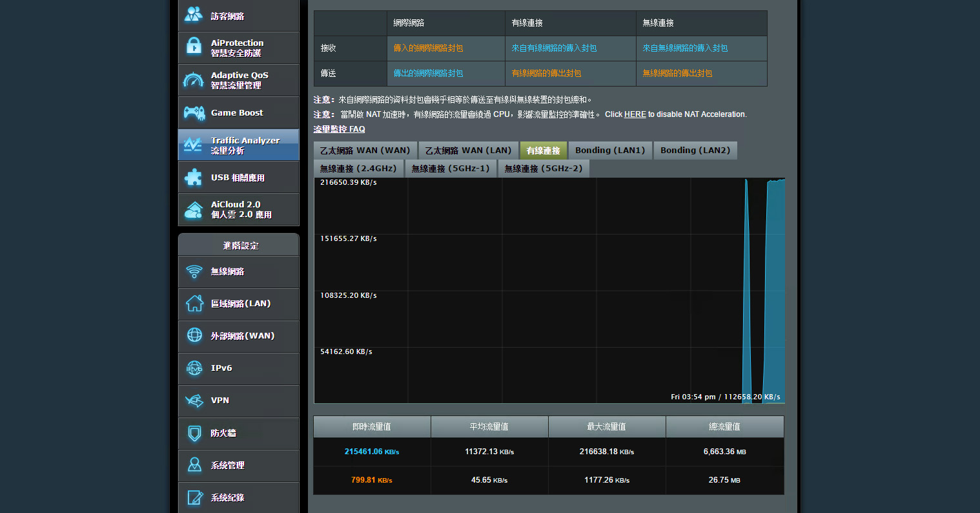Screen dimensions: 980x513
Task: Open the system administration (系統管理) user icon
Action: tap(194, 465)
